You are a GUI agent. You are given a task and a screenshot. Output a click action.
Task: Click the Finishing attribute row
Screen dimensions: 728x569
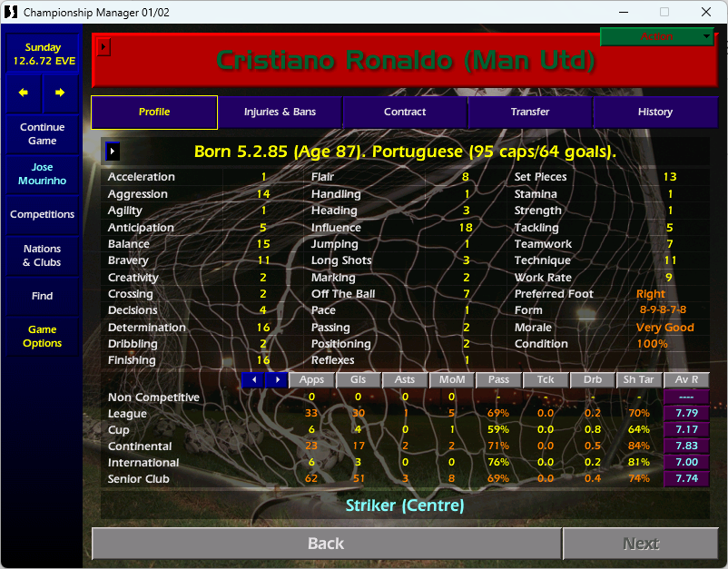202,360
